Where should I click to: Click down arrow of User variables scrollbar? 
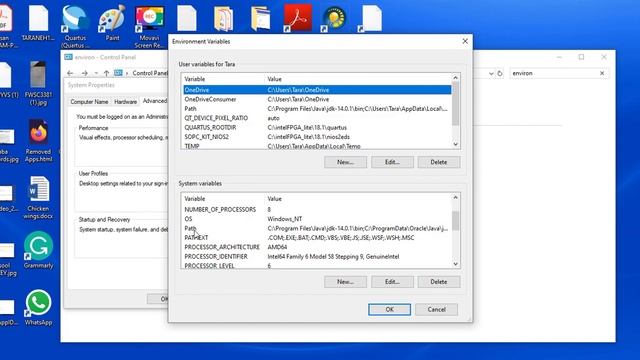[456, 144]
